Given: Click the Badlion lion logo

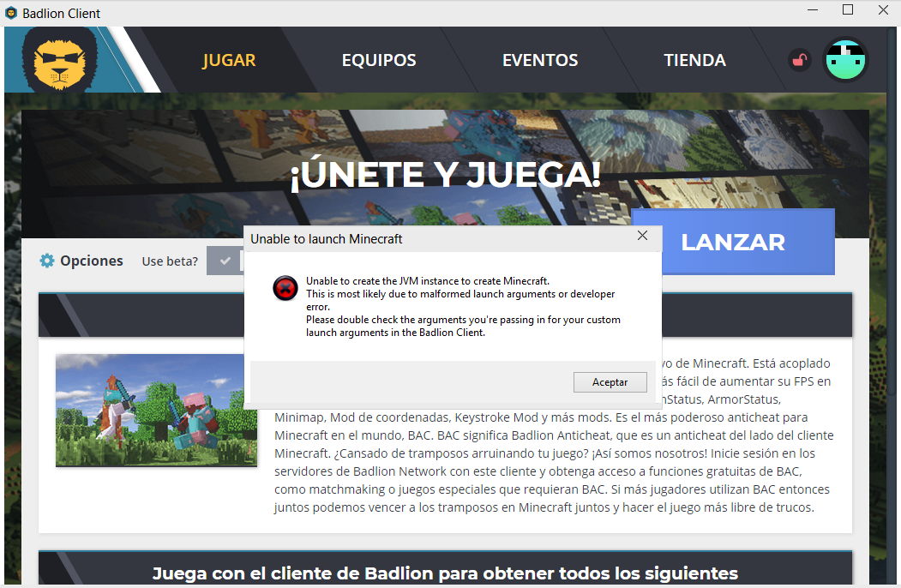Looking at the screenshot, I should click(60, 60).
